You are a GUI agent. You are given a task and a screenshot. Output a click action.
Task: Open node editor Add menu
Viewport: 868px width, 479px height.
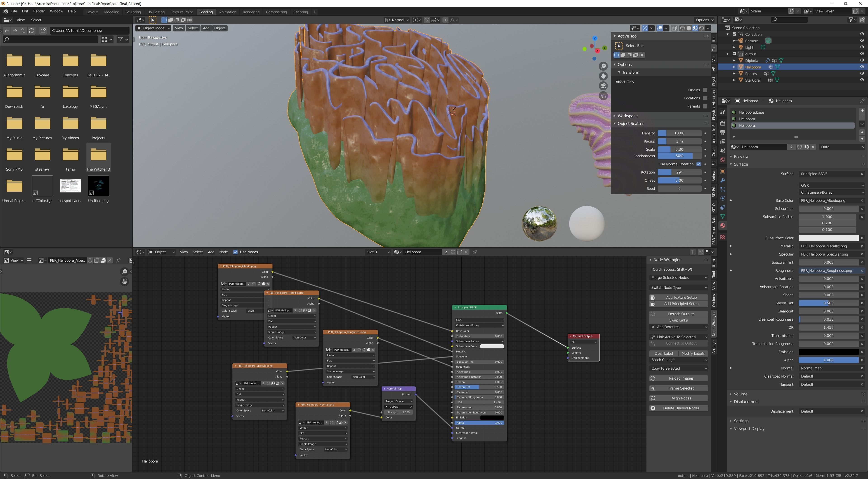click(x=211, y=252)
